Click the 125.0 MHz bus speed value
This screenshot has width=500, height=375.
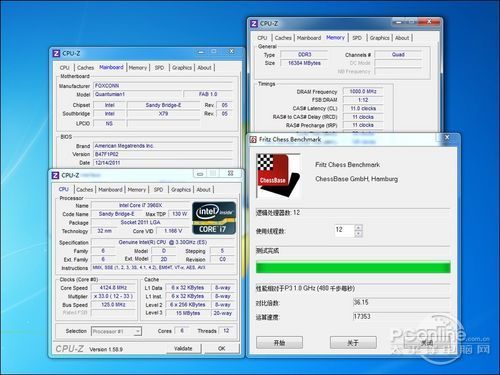pyautogui.click(x=113, y=304)
